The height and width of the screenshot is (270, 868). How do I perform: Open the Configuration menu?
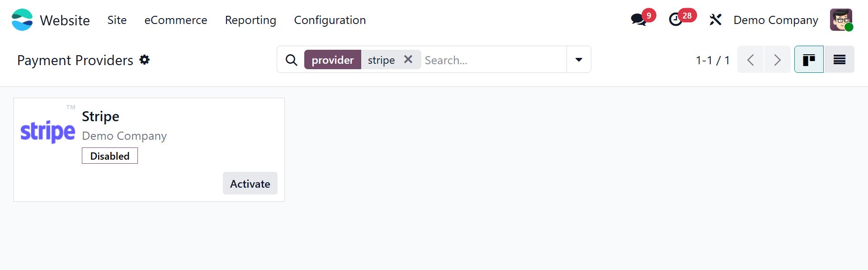pos(330,20)
